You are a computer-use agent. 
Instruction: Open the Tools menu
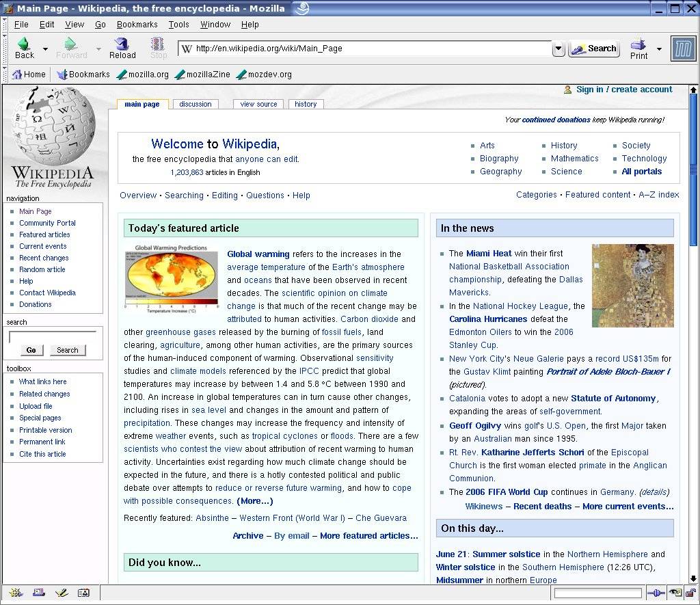[178, 25]
